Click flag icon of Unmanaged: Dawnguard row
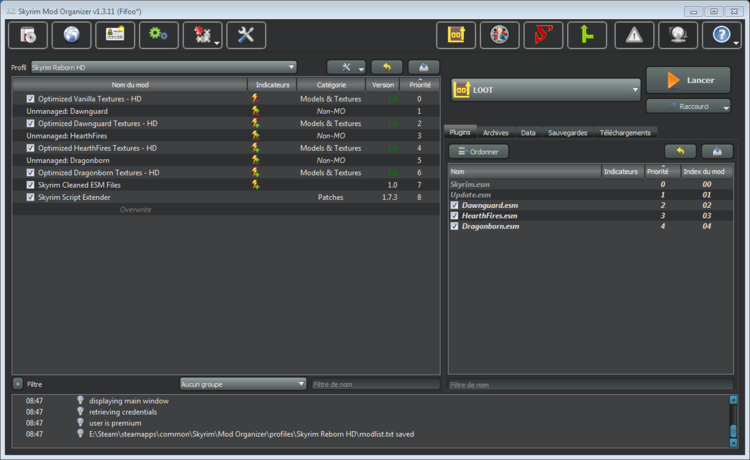 point(256,111)
